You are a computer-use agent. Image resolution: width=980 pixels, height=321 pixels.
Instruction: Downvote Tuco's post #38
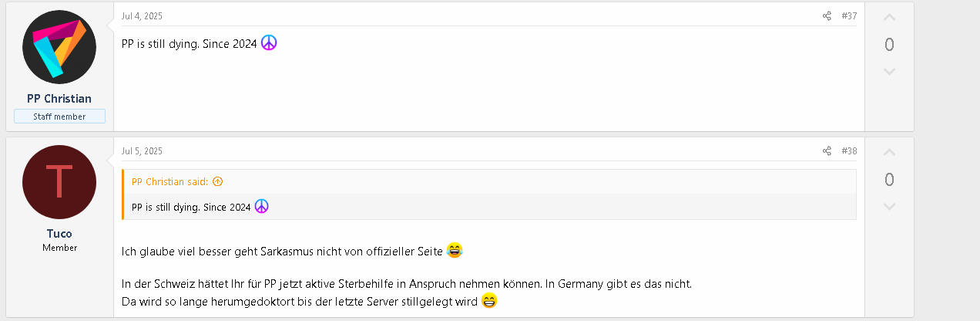pyautogui.click(x=889, y=207)
